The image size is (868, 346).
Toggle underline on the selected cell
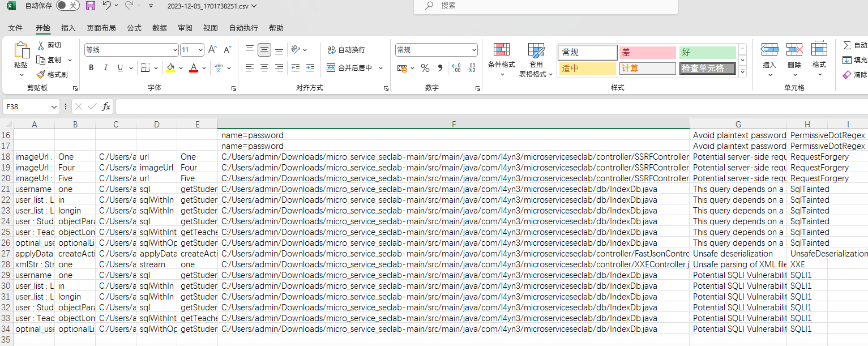119,67
